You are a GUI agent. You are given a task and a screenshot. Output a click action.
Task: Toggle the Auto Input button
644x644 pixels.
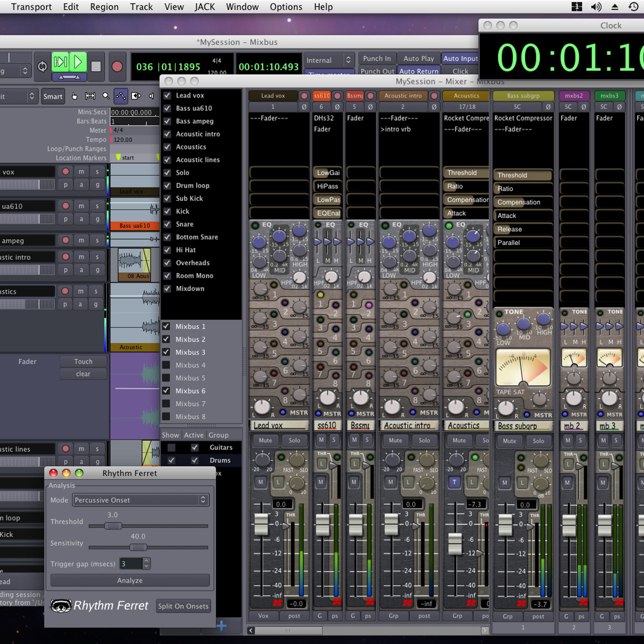pos(460,59)
